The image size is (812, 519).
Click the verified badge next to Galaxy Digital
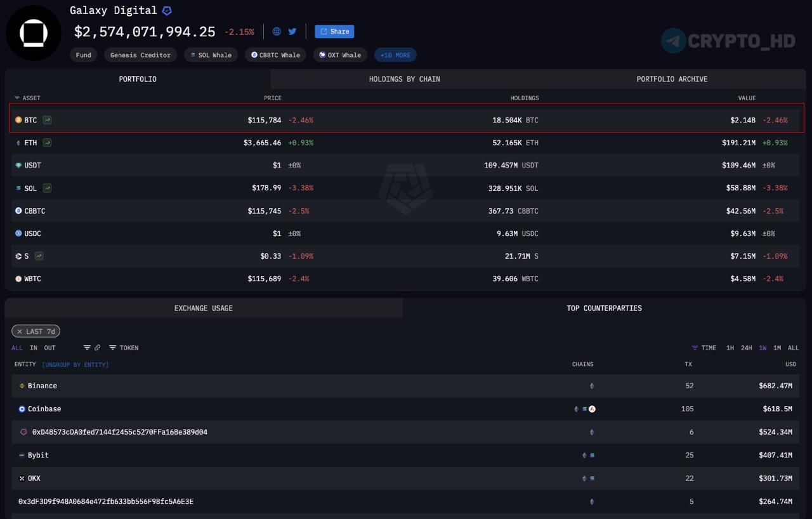(167, 11)
